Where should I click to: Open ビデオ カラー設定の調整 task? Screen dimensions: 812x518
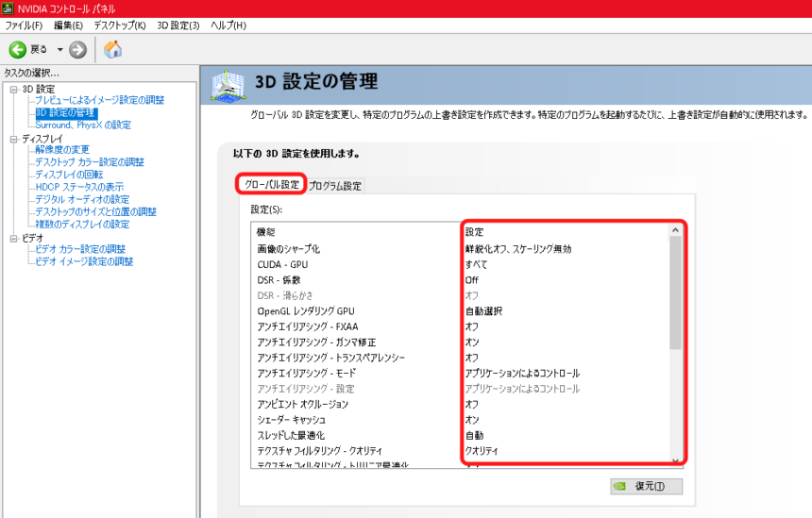(80, 249)
